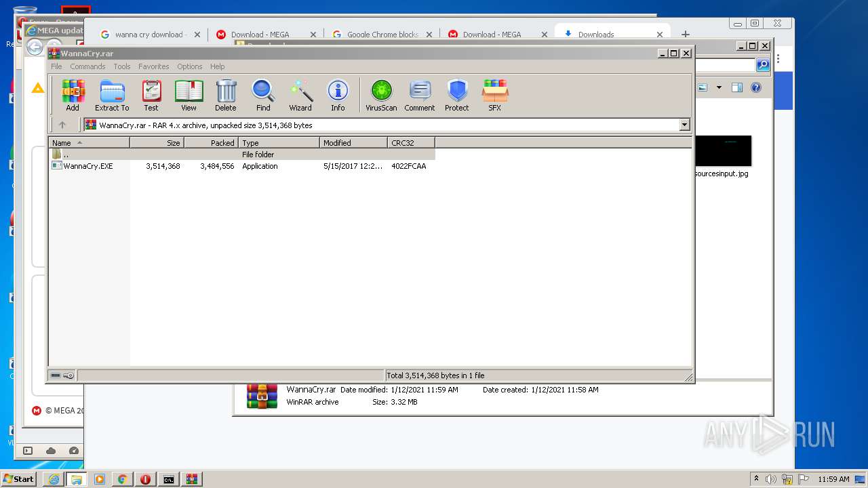This screenshot has height=488, width=868.
Task: Open a new Chrome tab
Action: [685, 34]
